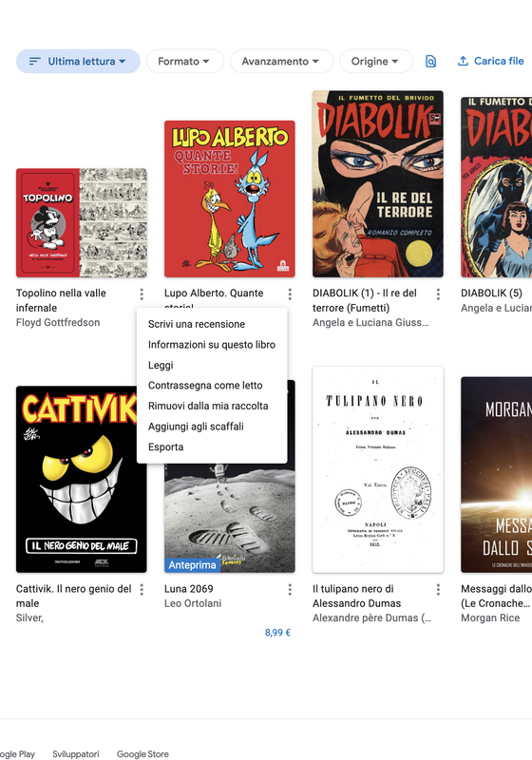The width and height of the screenshot is (532, 760).
Task: Click the upload icon in Carica file
Action: 464,61
